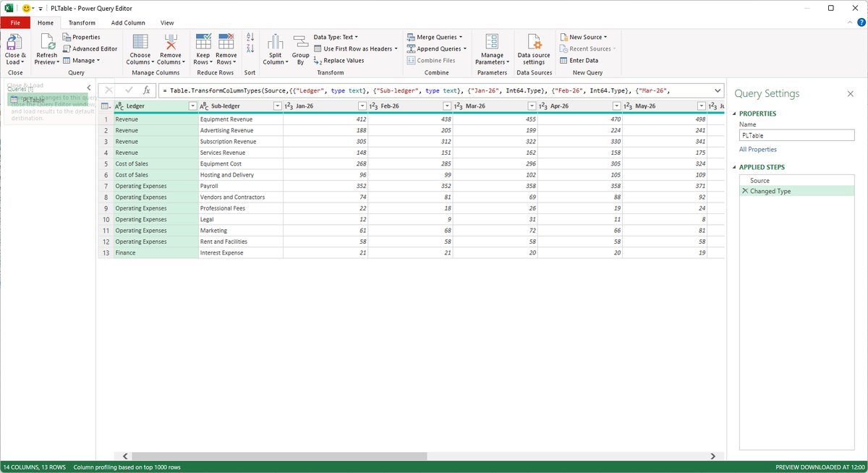
Task: Open the All Properties link
Action: tap(758, 149)
